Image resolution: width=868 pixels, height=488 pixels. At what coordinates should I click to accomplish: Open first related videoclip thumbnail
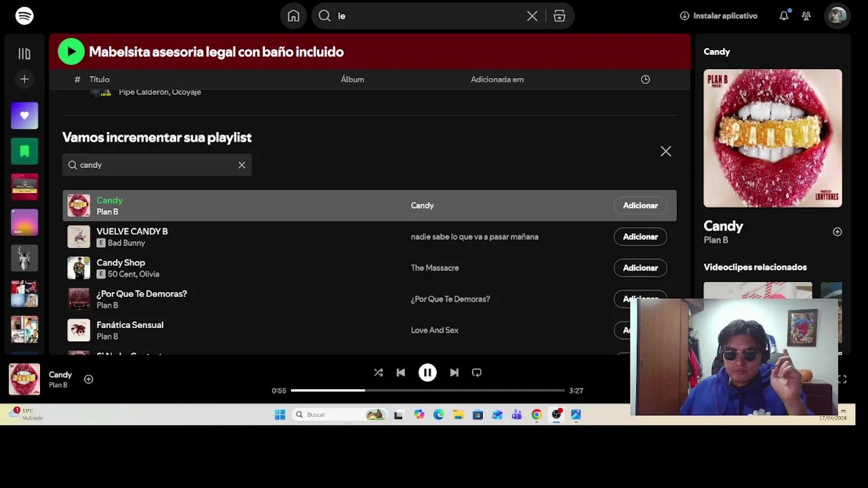tap(757, 290)
